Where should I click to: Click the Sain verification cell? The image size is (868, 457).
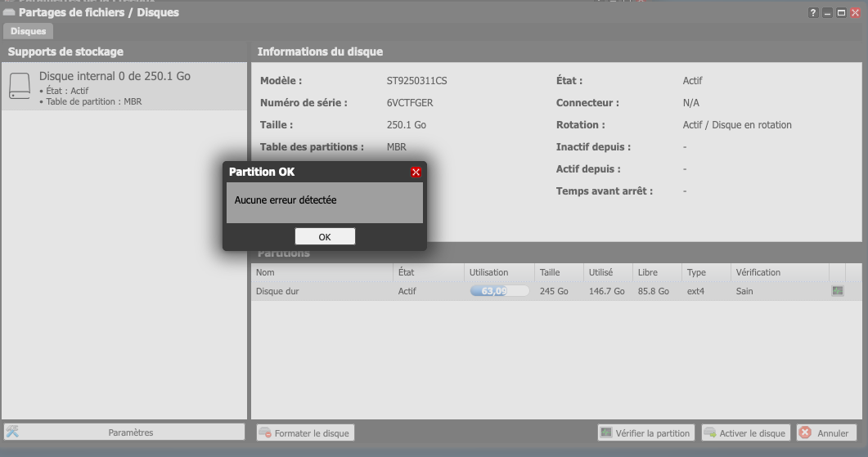744,291
